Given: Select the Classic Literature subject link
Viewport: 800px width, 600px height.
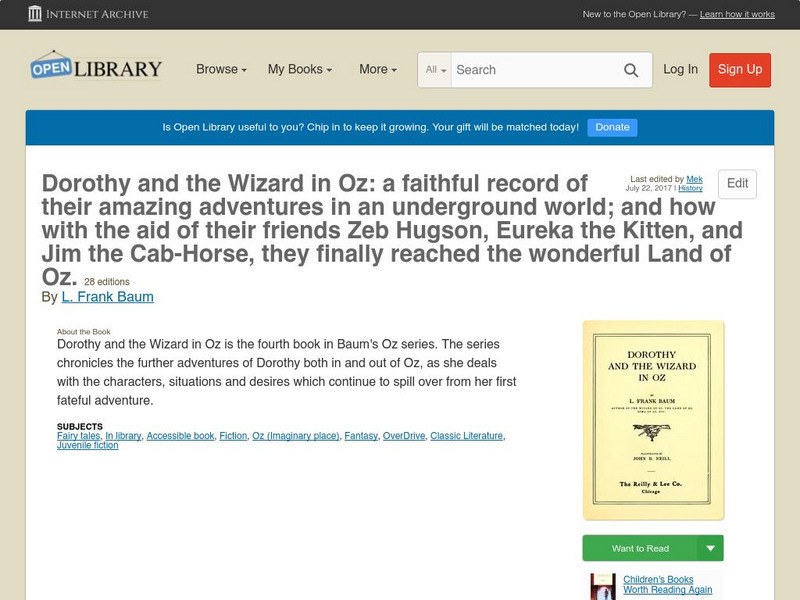Looking at the screenshot, I should coord(466,436).
